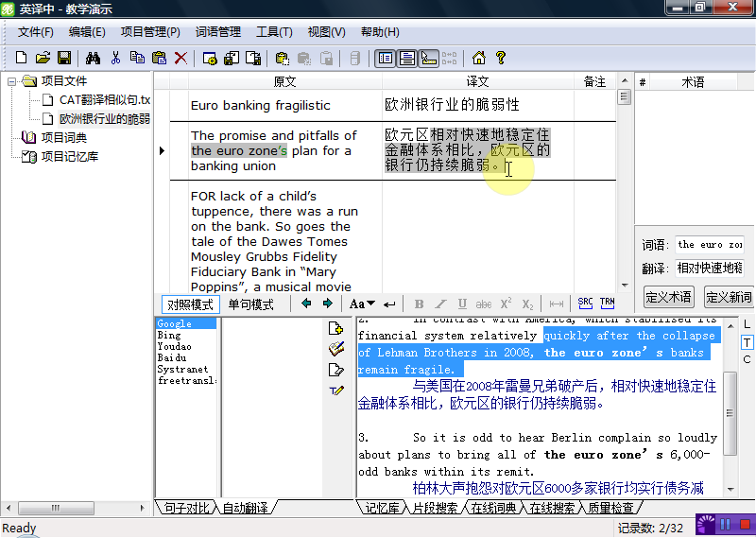Click the 翻译 input field

pos(710,268)
